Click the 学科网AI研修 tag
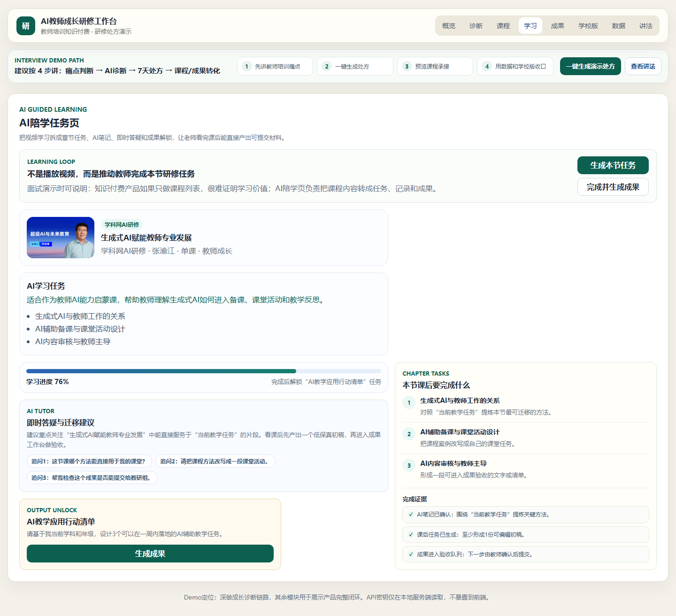This screenshot has height=616, width=676. (x=122, y=224)
